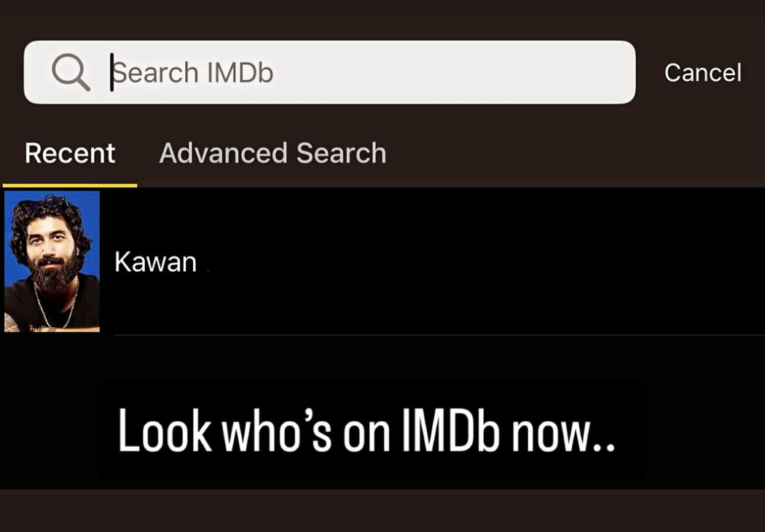Image resolution: width=765 pixels, height=532 pixels.
Task: Click the blinking text cursor in search bar
Action: coord(111,72)
